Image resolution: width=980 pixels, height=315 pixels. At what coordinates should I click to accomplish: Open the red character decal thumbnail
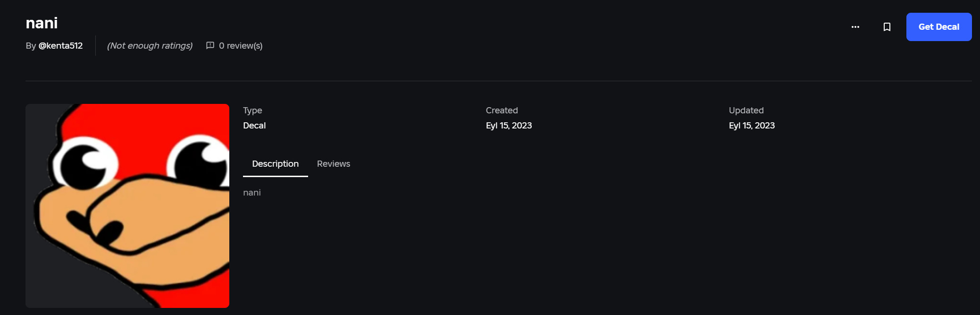coord(127,206)
